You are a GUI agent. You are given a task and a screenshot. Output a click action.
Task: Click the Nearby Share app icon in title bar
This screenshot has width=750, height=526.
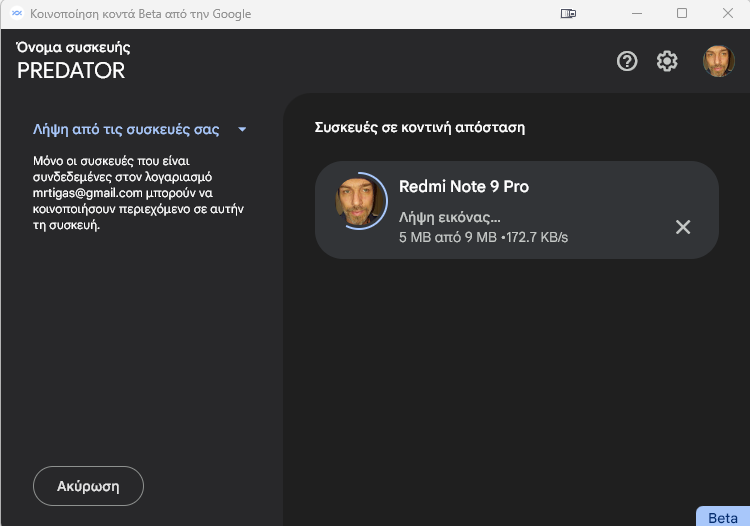(17, 13)
